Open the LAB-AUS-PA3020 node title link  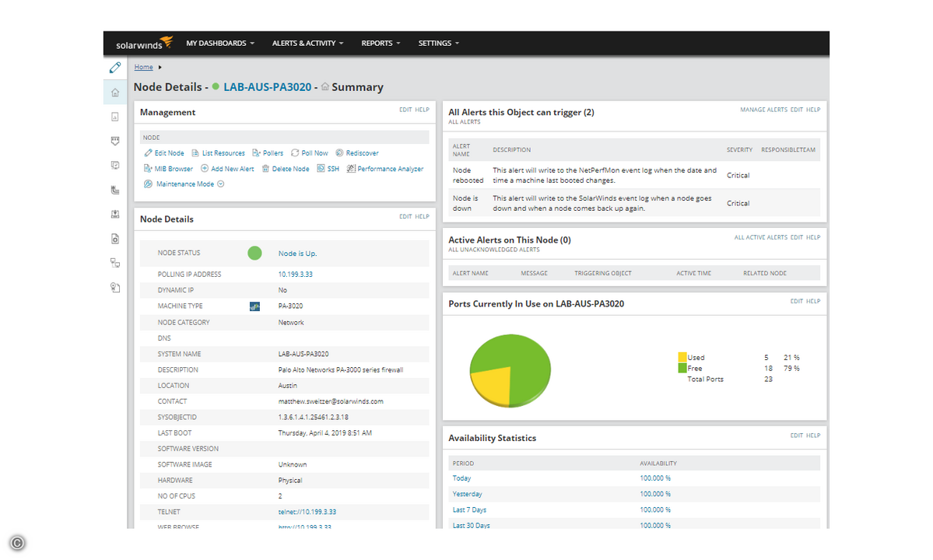pyautogui.click(x=267, y=87)
